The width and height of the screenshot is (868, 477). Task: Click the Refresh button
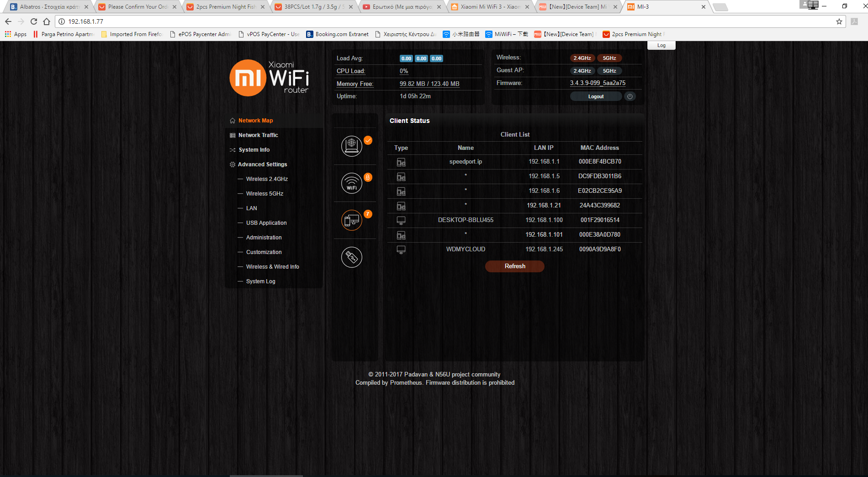tap(514, 266)
